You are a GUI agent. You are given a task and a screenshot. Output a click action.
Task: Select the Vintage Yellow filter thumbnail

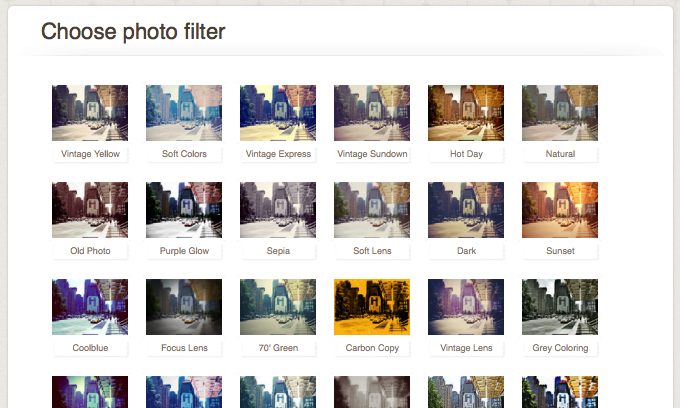(x=90, y=113)
